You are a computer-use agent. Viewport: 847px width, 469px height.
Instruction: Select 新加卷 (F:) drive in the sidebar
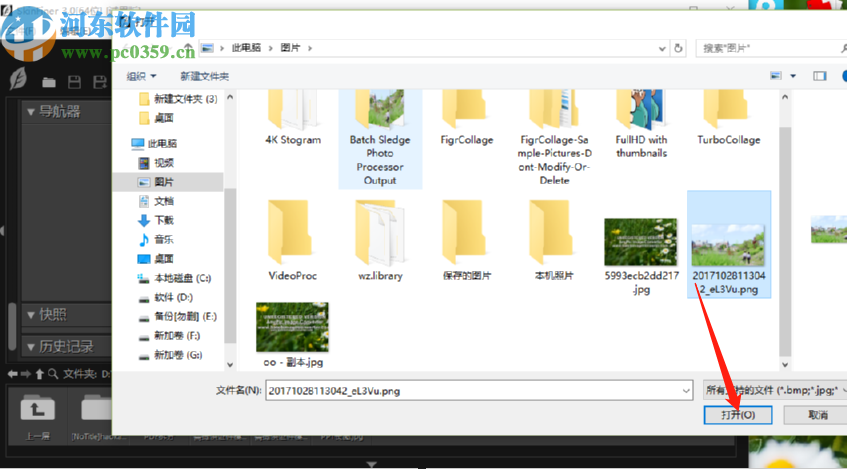(x=169, y=336)
